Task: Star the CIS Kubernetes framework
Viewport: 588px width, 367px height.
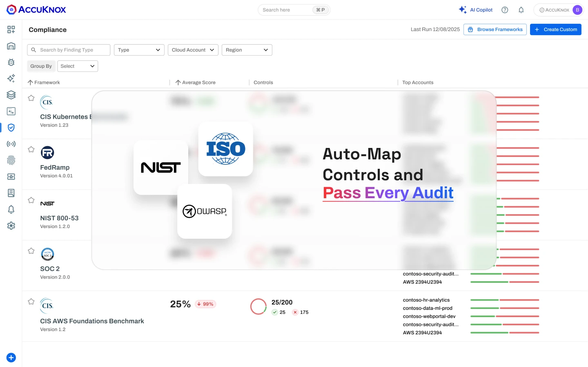Action: [31, 98]
